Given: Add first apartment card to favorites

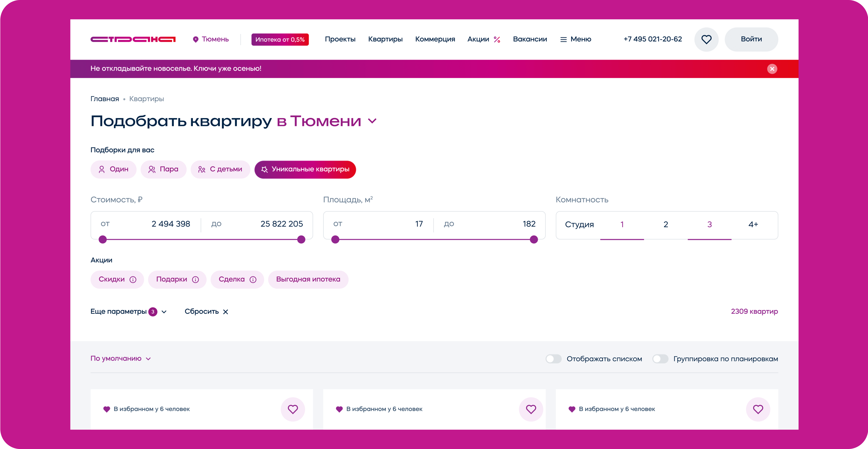Looking at the screenshot, I should (293, 409).
